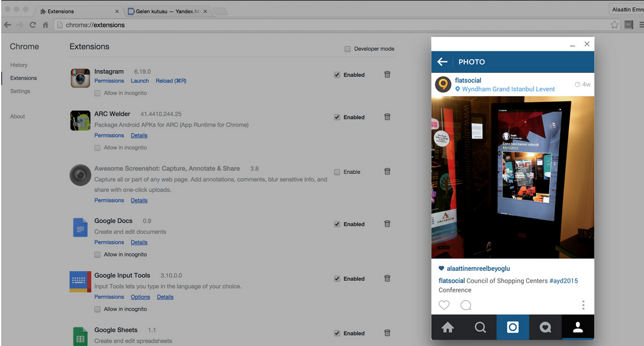Screen dimensions: 644x346
Task: Open the Chrome hamburger menu
Action: coord(641,24)
